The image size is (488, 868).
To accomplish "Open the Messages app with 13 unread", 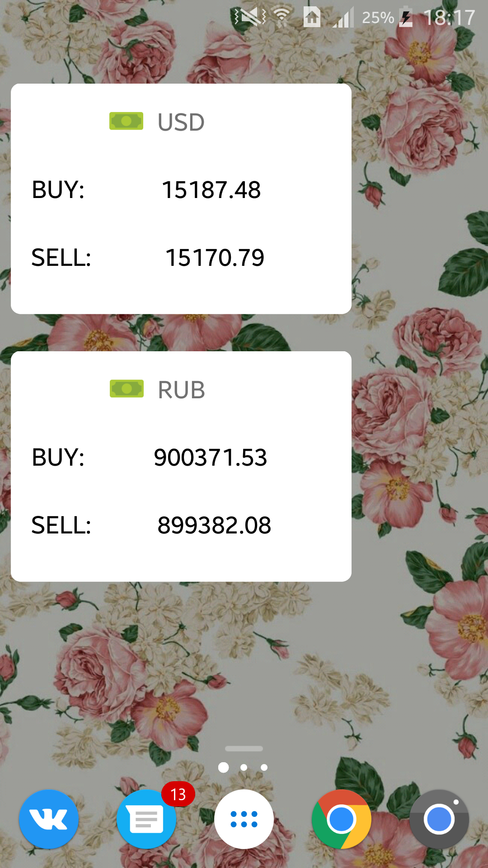I will point(146,819).
